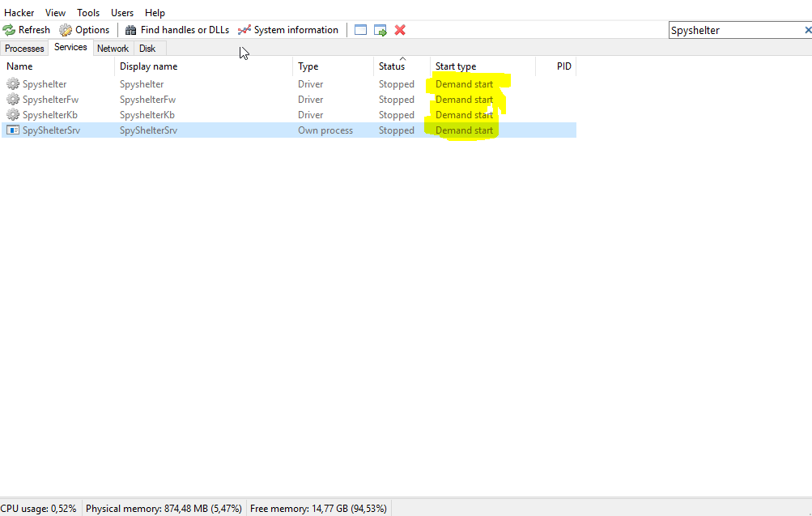This screenshot has width=812, height=516.
Task: Click find window and thread icon
Action: [x=380, y=30]
